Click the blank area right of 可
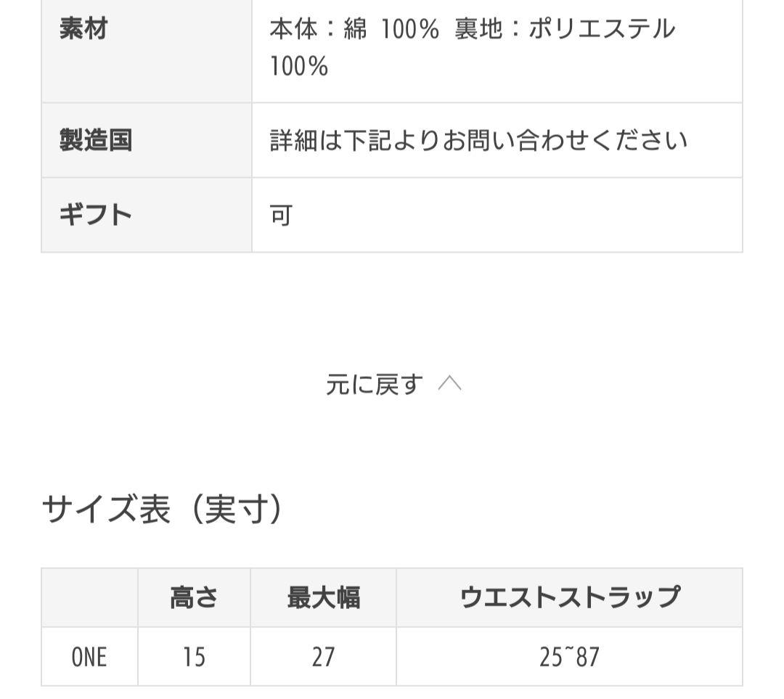Screen dimensions: 784x699 click(x=508, y=216)
